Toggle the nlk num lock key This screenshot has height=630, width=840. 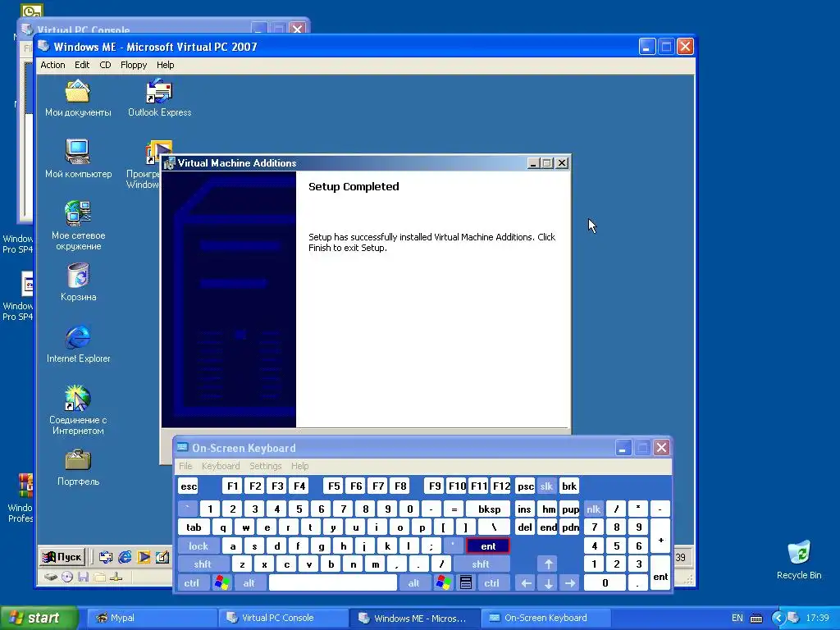[593, 509]
